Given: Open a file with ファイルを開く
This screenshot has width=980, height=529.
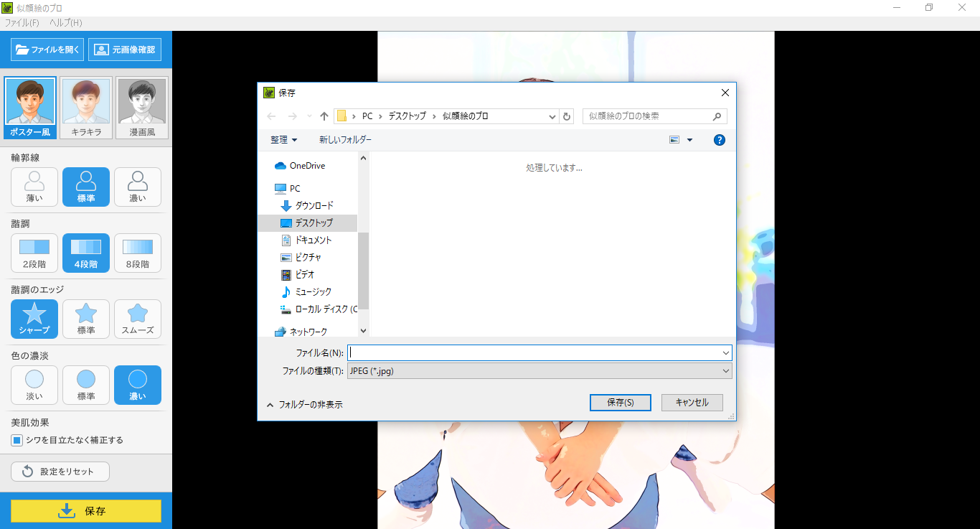Looking at the screenshot, I should pos(46,49).
